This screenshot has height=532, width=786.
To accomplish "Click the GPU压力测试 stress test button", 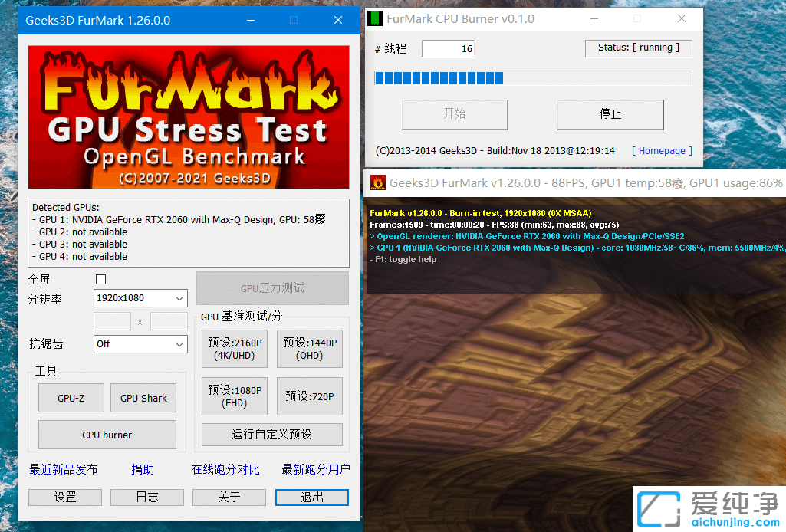I will (272, 288).
